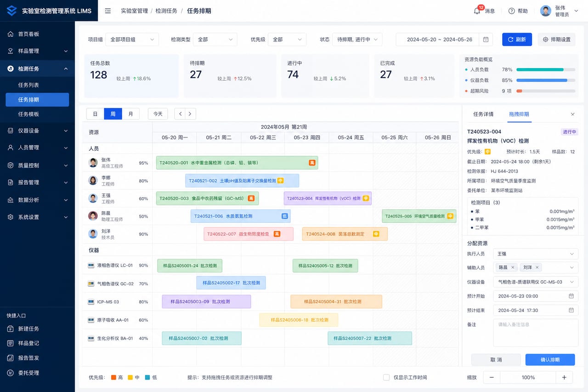Select task bar T240520-001 水中重金属检测
The width and height of the screenshot is (588, 392).
(x=237, y=163)
